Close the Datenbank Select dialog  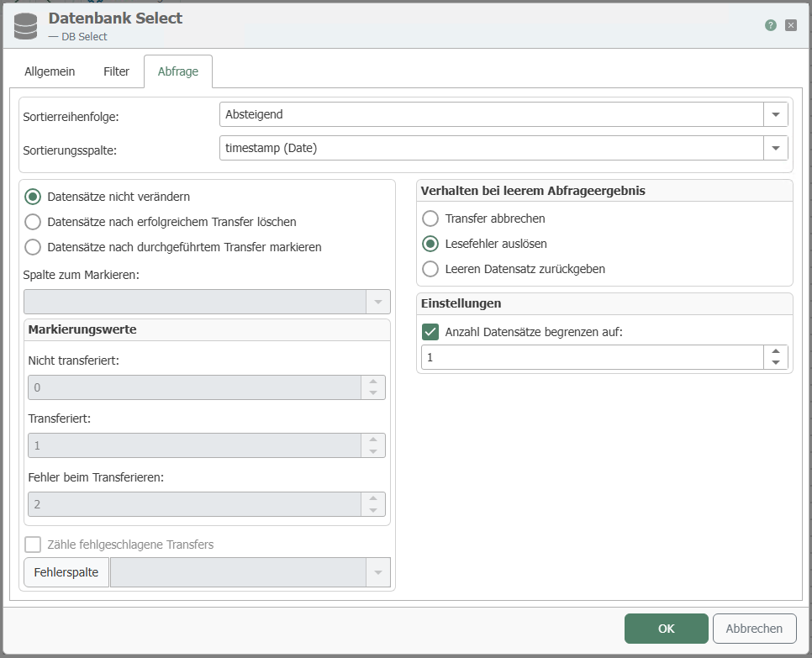791,25
